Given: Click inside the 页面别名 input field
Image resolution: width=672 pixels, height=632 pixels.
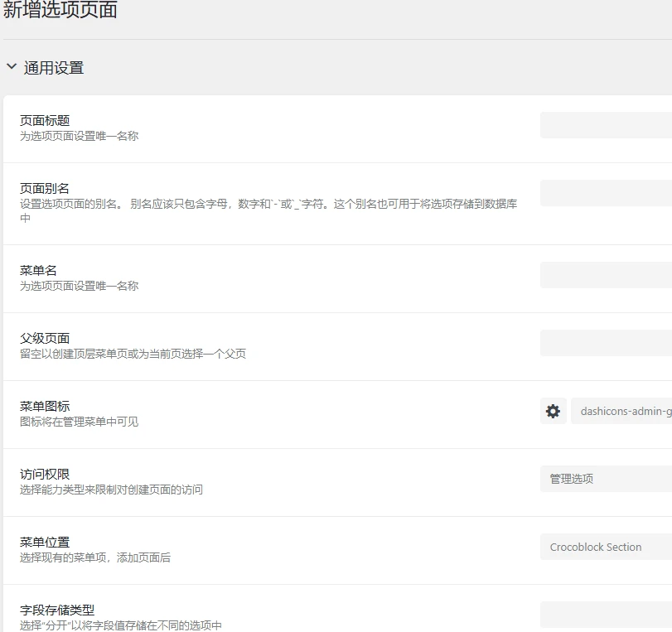Looking at the screenshot, I should 605,192.
